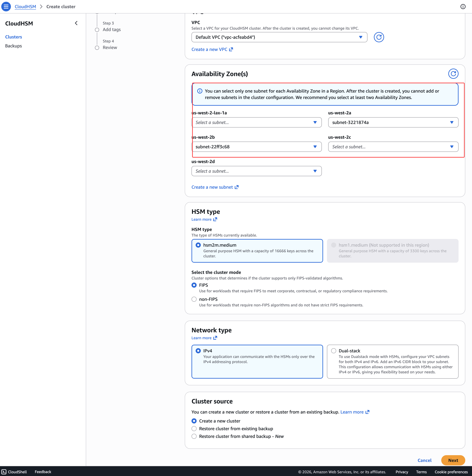Click the info icon at top right
This screenshot has height=476, width=472.
coord(463,7)
